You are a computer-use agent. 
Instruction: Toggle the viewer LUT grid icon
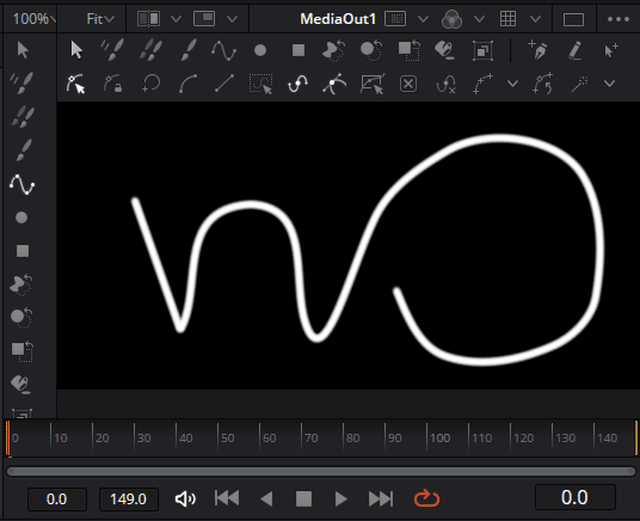(508, 19)
